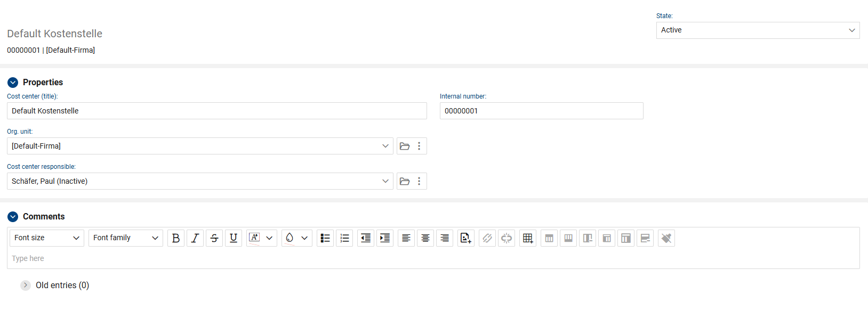Open the Font family dropdown

coord(126,238)
